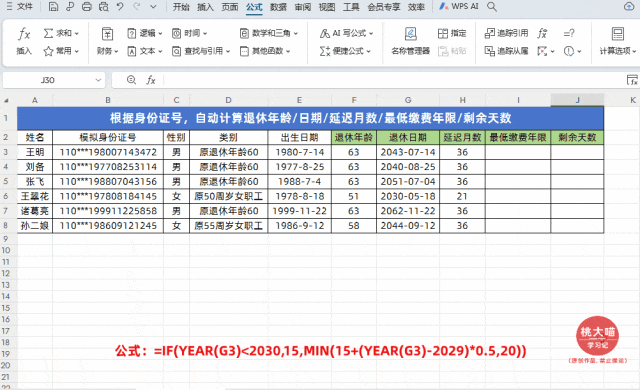Screen dimensions: 640x390
Task: Expand the 便捷公式 dropdown
Action: pyautogui.click(x=369, y=51)
